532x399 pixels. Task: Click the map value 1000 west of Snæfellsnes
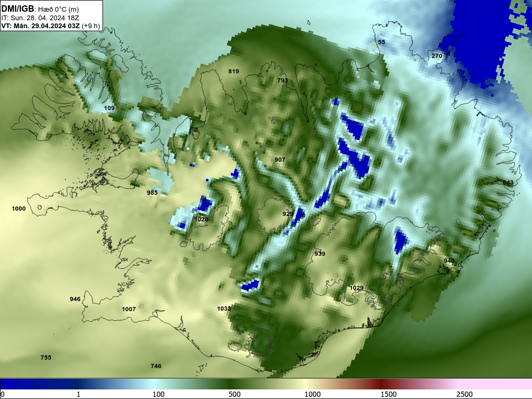(x=19, y=209)
